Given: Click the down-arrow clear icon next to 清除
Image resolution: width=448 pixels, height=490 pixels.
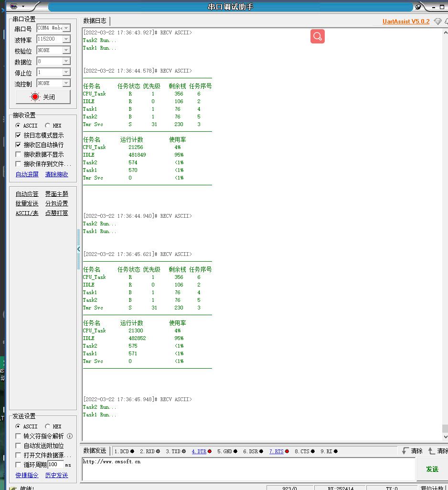Looking at the screenshot, I should (405, 451).
